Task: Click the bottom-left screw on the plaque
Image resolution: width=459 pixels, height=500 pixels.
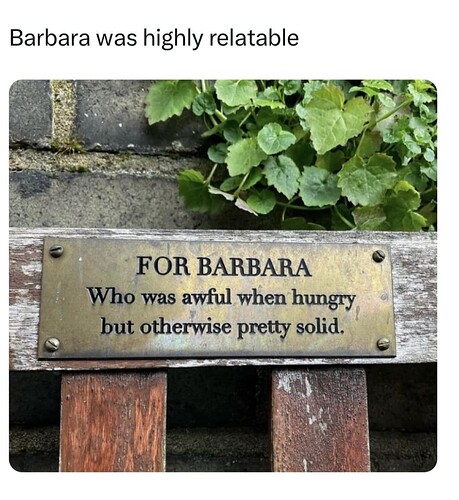Action: pos(52,344)
